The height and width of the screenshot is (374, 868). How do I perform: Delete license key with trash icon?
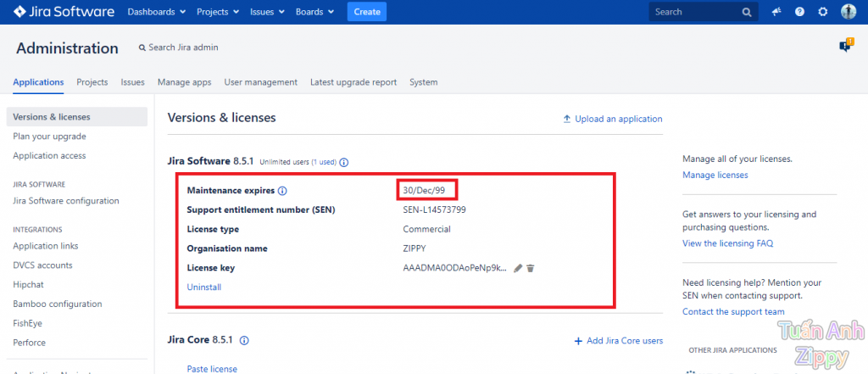tap(531, 268)
